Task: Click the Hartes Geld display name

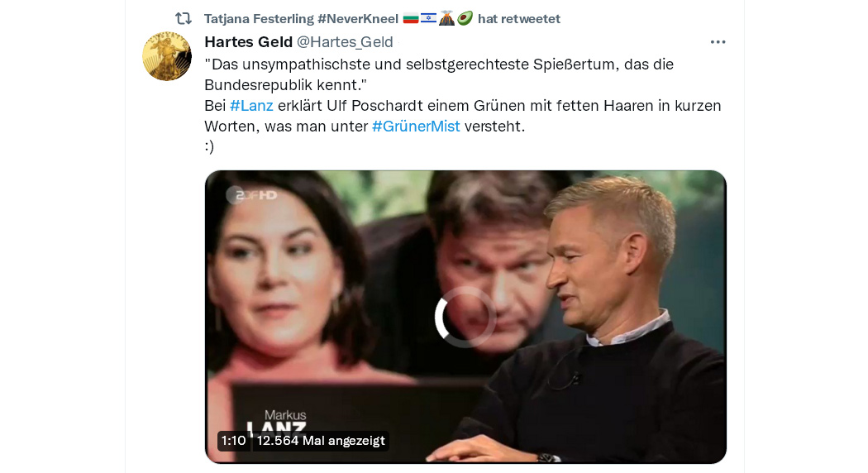Action: pyautogui.click(x=249, y=42)
